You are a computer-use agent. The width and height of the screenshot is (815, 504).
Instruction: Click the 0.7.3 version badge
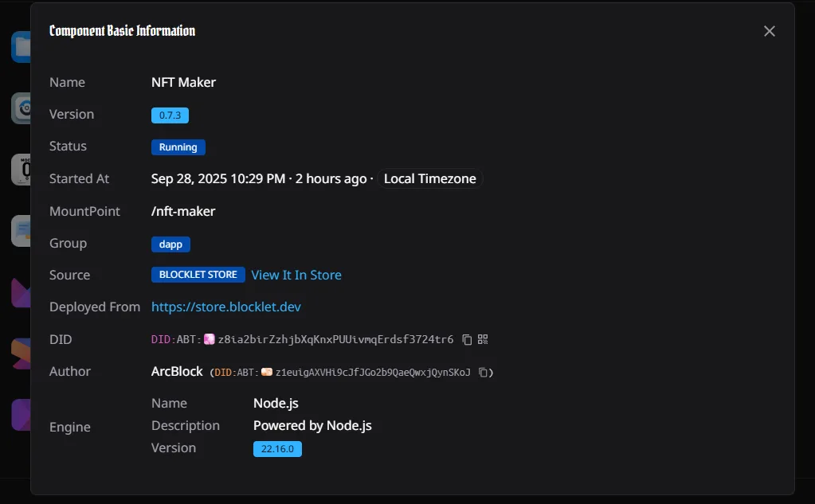(x=170, y=115)
